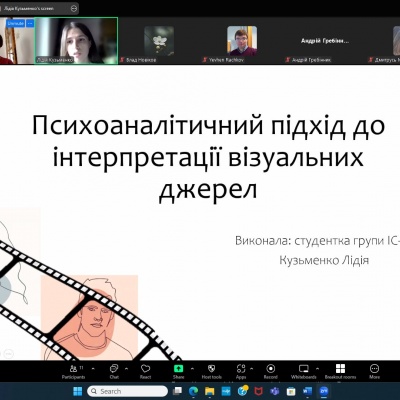Screen dimensions: 400x400
Task: Open Microsoft Word from the taskbar
Action: point(307,391)
